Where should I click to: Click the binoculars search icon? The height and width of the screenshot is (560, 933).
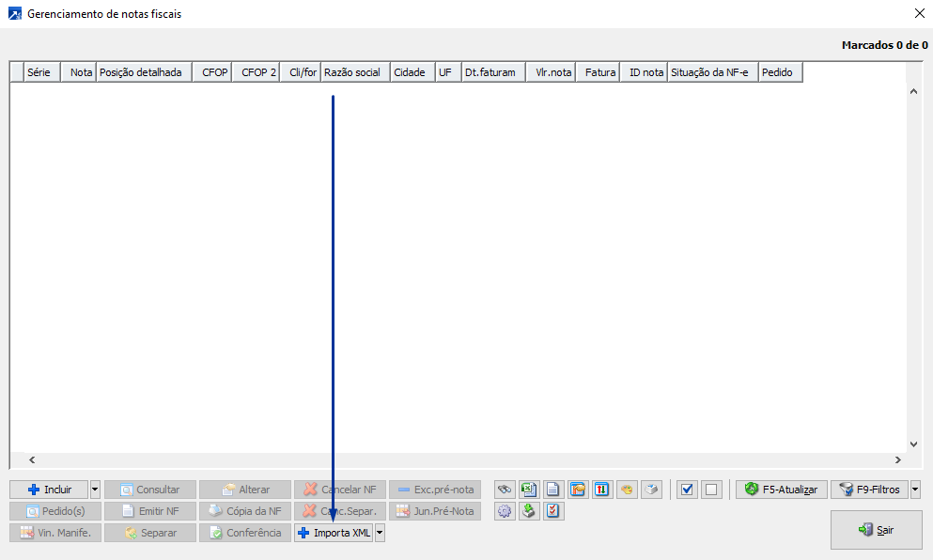505,490
